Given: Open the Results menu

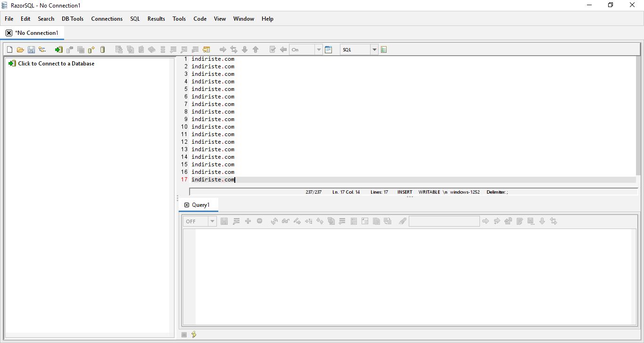Looking at the screenshot, I should (156, 19).
